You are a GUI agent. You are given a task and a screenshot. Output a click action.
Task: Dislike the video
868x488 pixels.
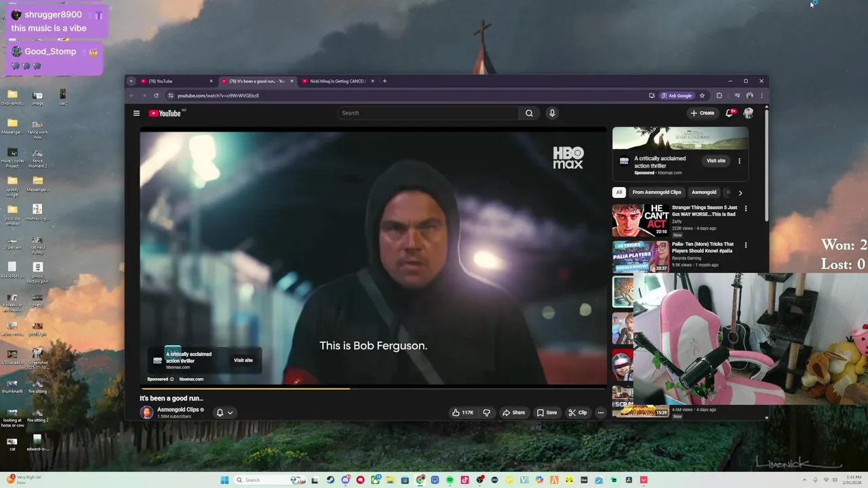(486, 412)
